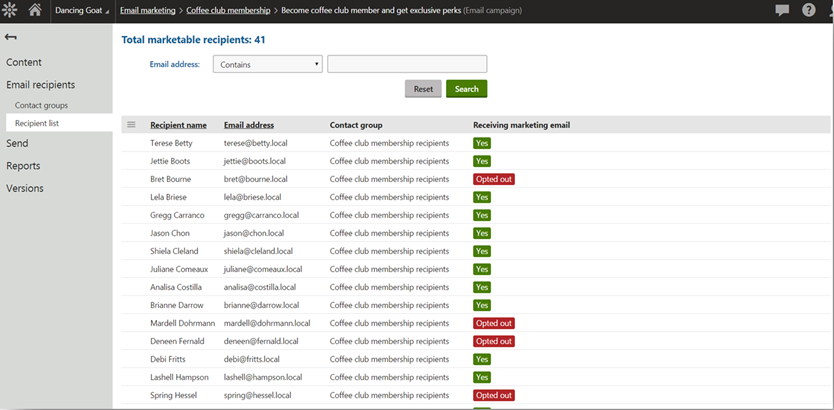Follow the Coffee club membership breadcrumb
The height and width of the screenshot is (410, 834).
pyautogui.click(x=228, y=10)
